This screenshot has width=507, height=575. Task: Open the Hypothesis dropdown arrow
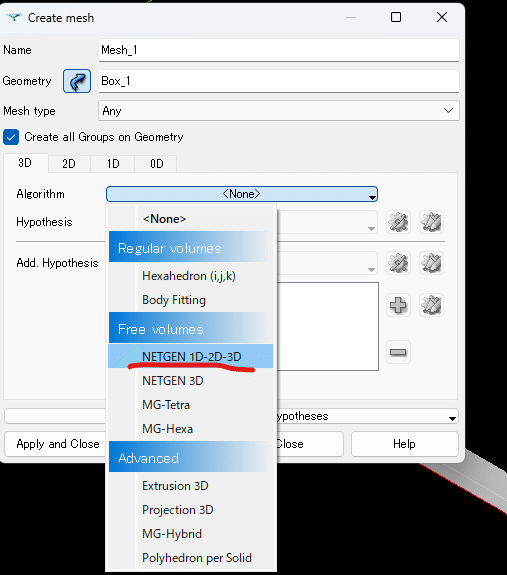(x=371, y=228)
